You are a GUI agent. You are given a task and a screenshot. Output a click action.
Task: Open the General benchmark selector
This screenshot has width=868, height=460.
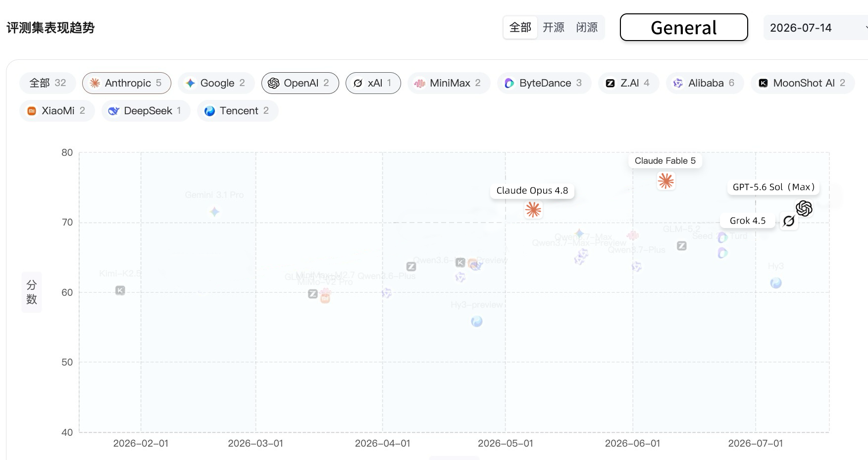[684, 27]
